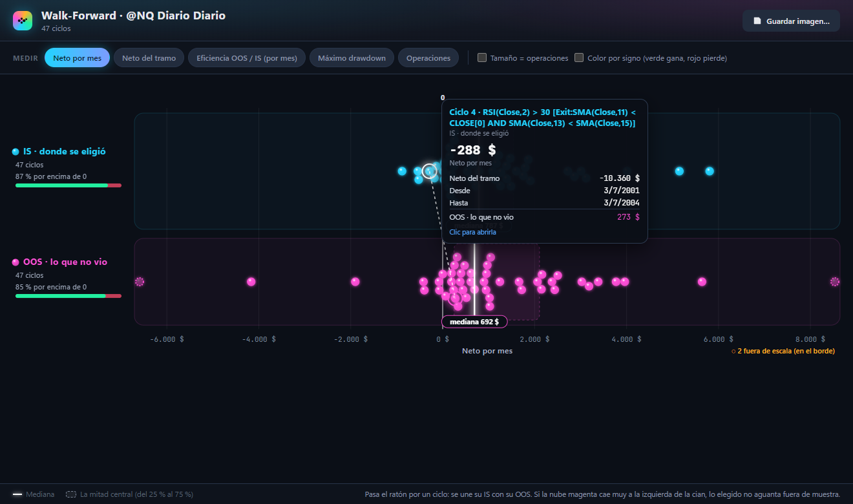Viewport: 853px width, 504px height.
Task: Click the '2 fuera de escala (en el borde)' note
Action: click(x=783, y=351)
